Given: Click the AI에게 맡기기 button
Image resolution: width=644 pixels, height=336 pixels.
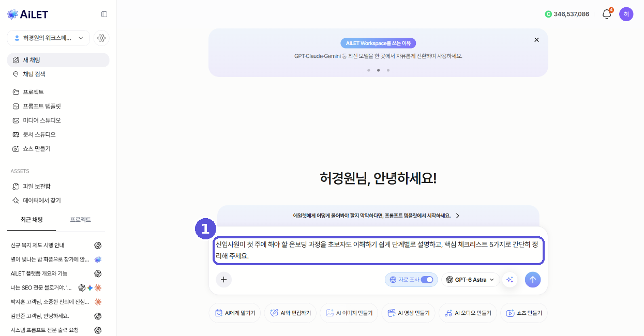Looking at the screenshot, I should 235,313.
